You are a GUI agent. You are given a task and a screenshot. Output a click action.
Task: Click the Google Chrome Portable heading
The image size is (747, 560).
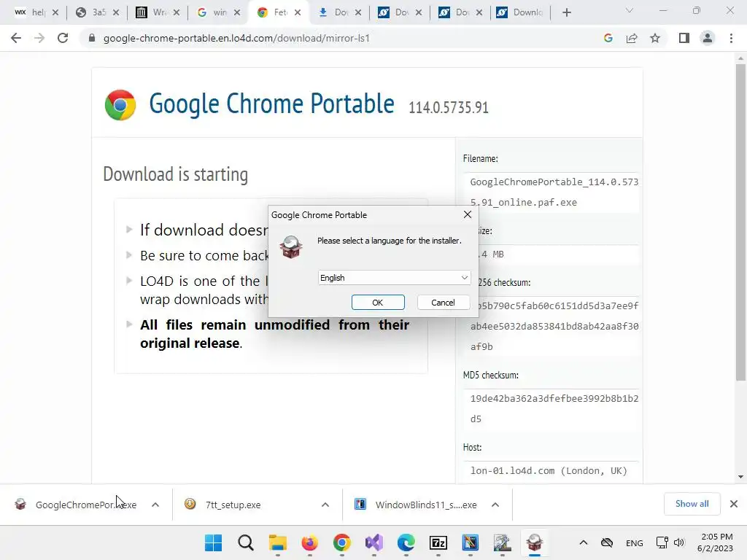coord(271,104)
